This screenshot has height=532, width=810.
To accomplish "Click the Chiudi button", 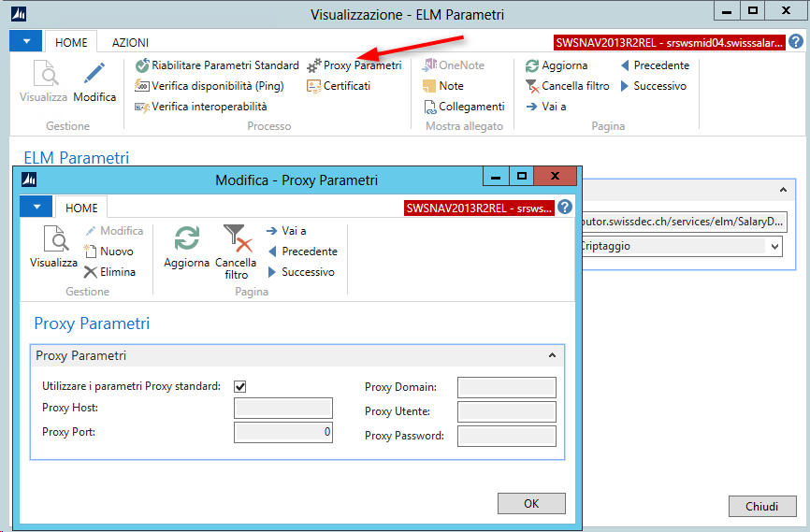I will pos(761,506).
